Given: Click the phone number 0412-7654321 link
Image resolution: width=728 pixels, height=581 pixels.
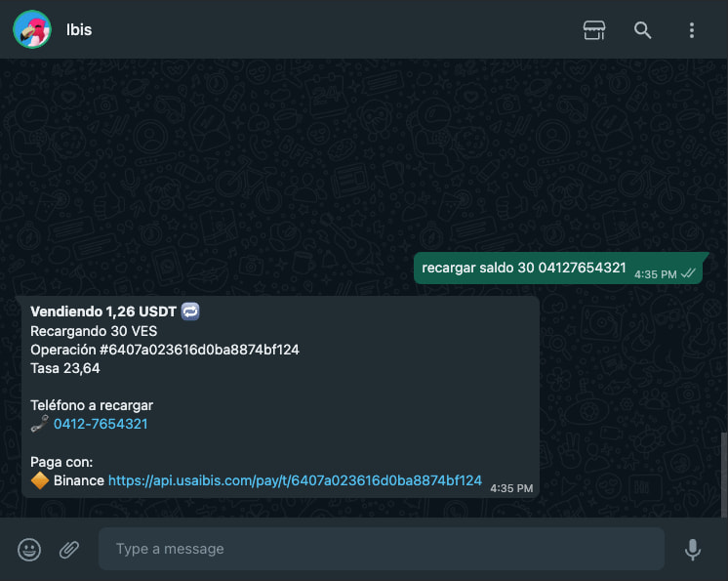Looking at the screenshot, I should 101,424.
